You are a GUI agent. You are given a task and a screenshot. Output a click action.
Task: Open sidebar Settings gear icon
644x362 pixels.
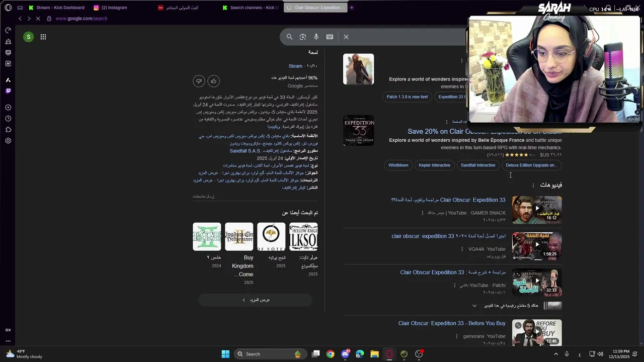pyautogui.click(x=8, y=141)
